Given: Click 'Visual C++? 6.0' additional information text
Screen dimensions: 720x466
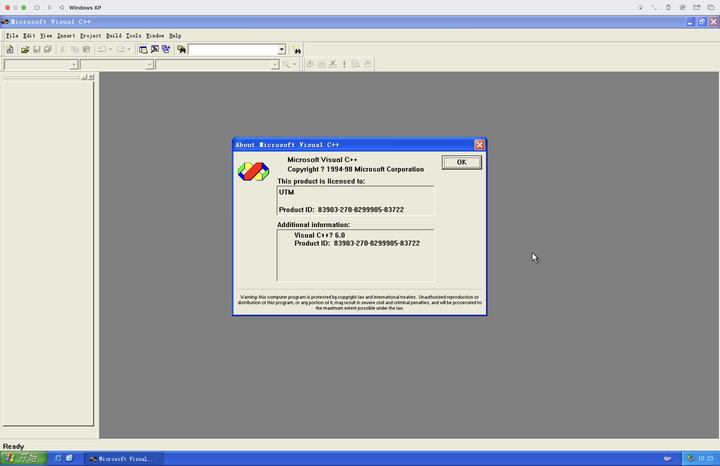Looking at the screenshot, I should pyautogui.click(x=320, y=235).
